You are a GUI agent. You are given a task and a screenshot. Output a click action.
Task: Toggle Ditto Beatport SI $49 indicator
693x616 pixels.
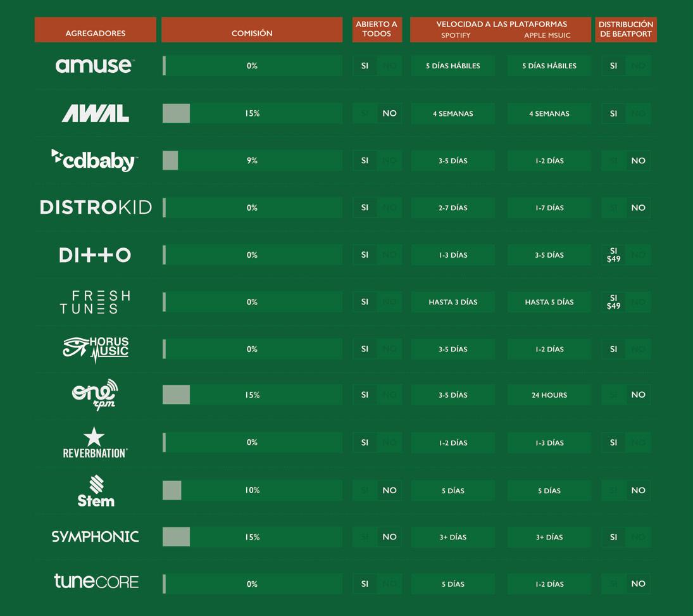click(x=613, y=255)
